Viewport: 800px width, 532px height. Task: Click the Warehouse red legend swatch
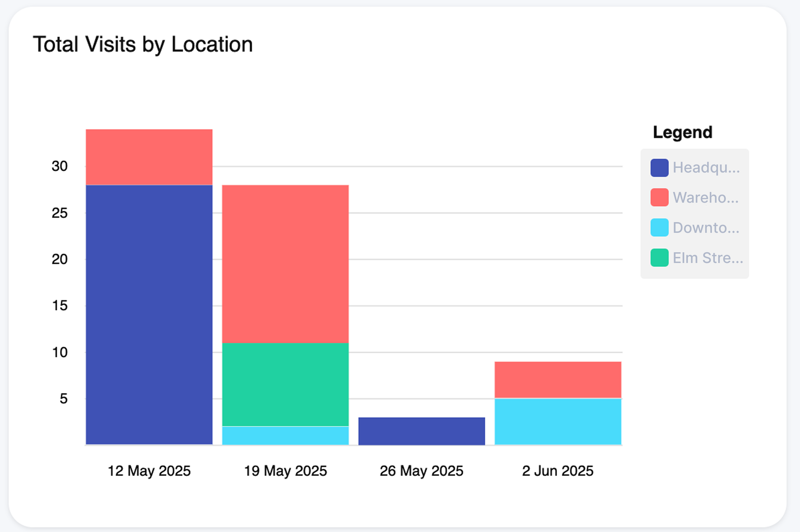(659, 197)
